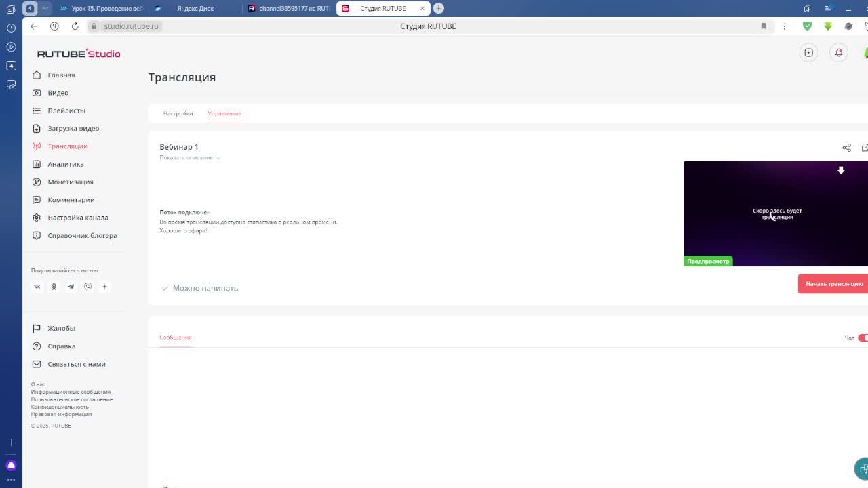Click the green shield adblock extension

tap(807, 26)
